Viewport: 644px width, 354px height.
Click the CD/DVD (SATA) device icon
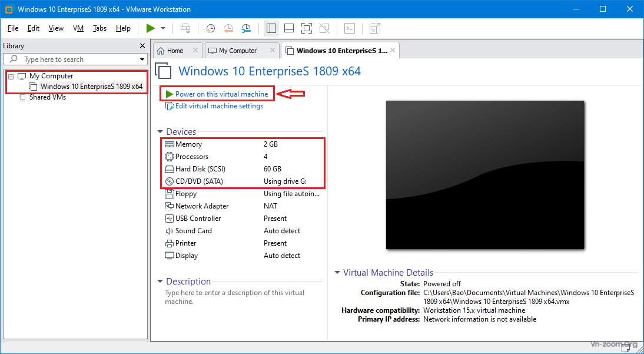pos(169,181)
